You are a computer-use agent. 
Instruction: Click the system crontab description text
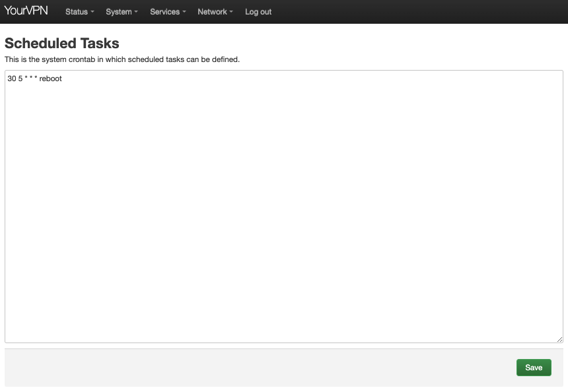pos(122,59)
